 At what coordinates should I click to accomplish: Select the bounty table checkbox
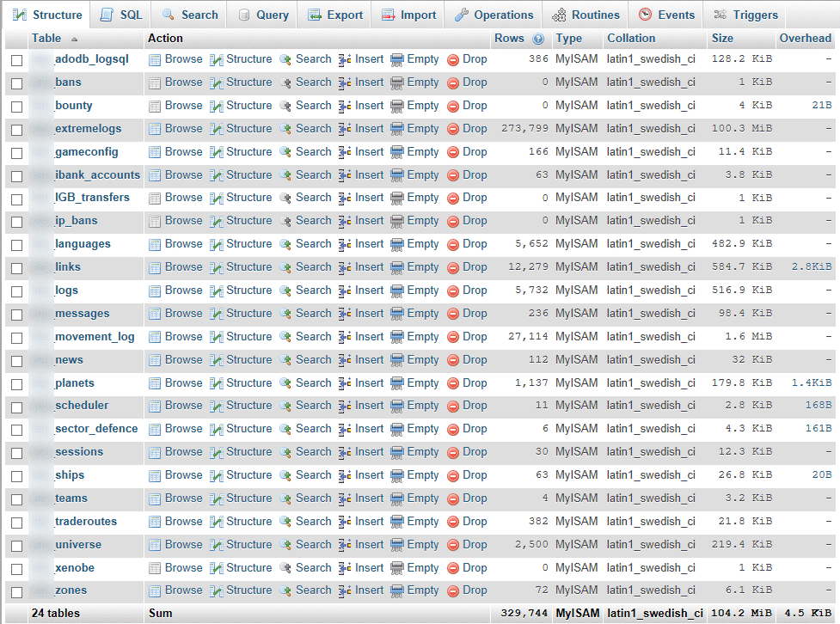pos(16,107)
